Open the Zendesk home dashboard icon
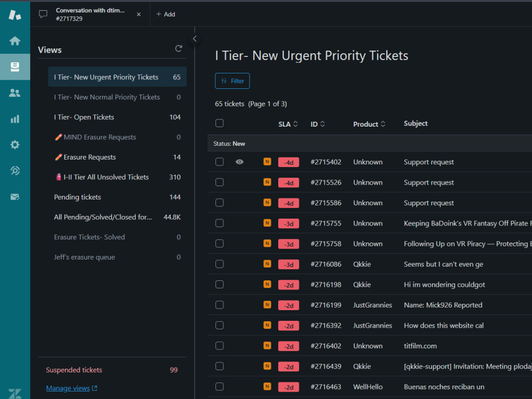Image resolution: width=532 pixels, height=399 pixels. click(15, 41)
